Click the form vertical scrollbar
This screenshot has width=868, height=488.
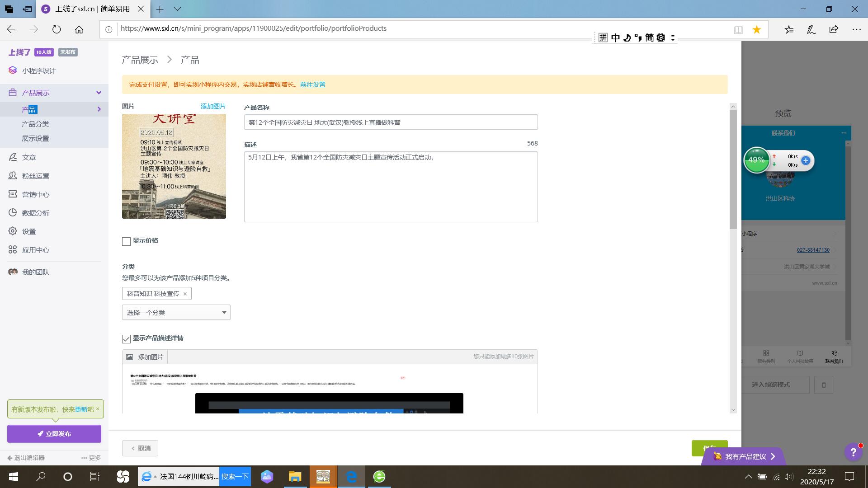[733, 169]
